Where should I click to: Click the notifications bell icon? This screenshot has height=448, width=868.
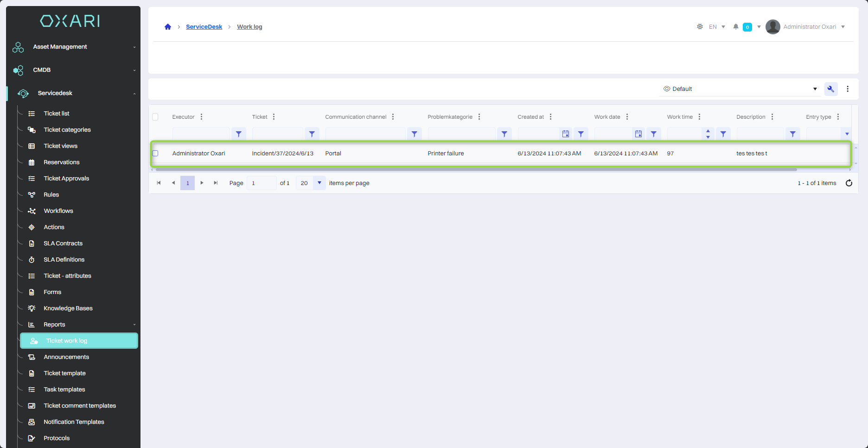[735, 27]
